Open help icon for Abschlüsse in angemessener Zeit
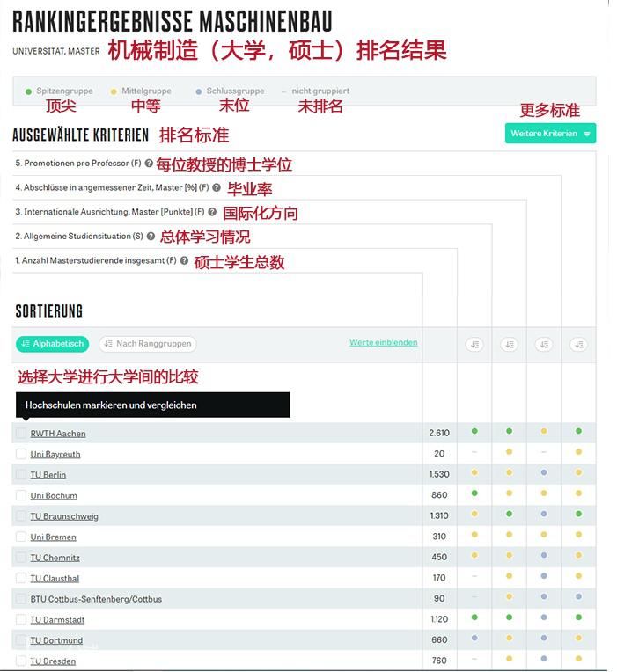 point(217,187)
